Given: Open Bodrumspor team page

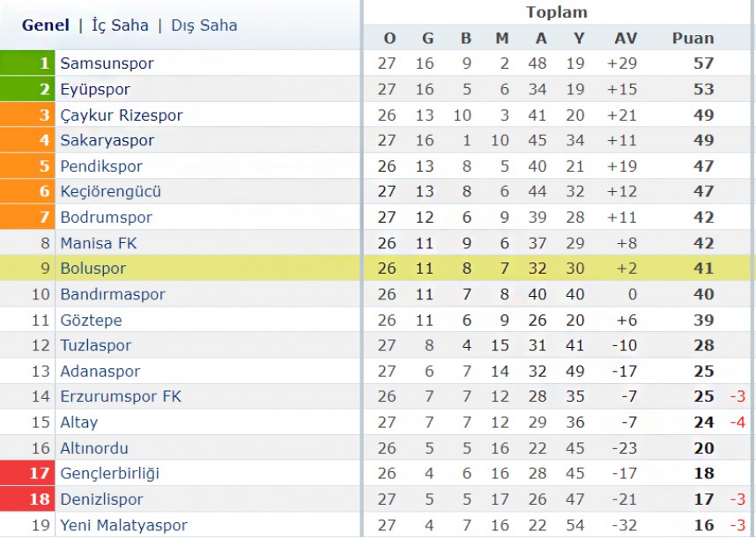Looking at the screenshot, I should [x=106, y=218].
